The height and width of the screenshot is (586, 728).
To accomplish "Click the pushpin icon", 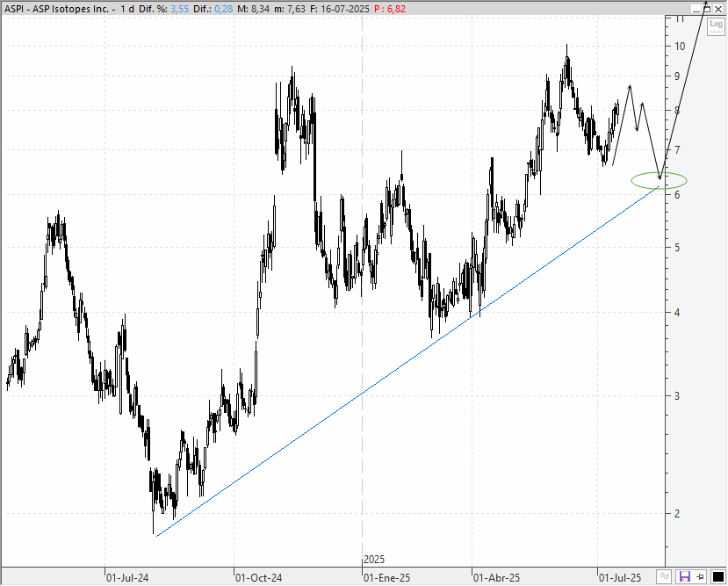I will 701,576.
